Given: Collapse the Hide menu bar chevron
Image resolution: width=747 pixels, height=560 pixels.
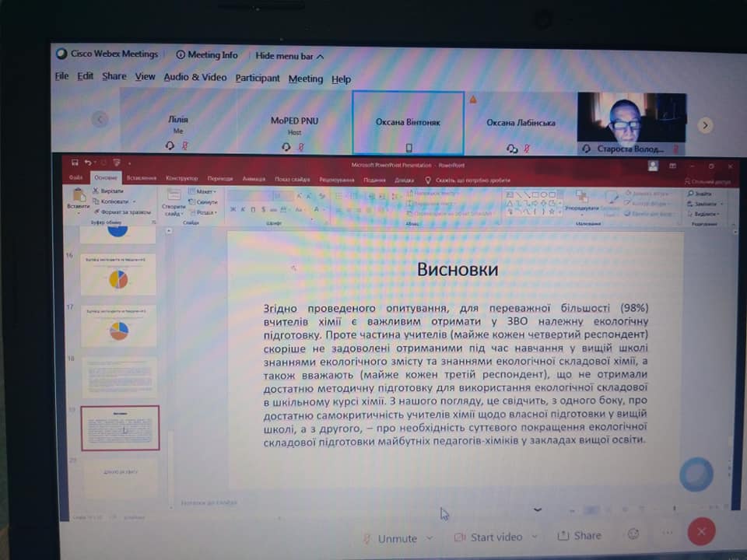Looking at the screenshot, I should 320,56.
